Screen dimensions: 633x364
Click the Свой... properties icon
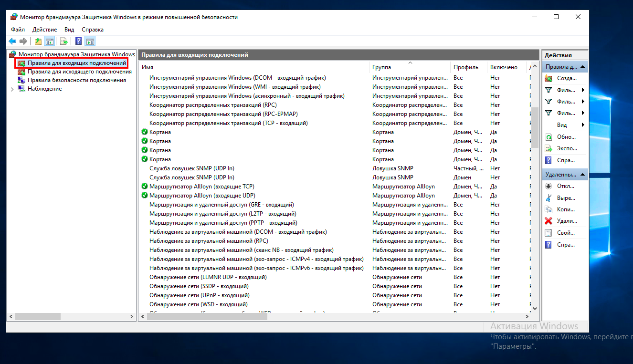click(x=549, y=233)
